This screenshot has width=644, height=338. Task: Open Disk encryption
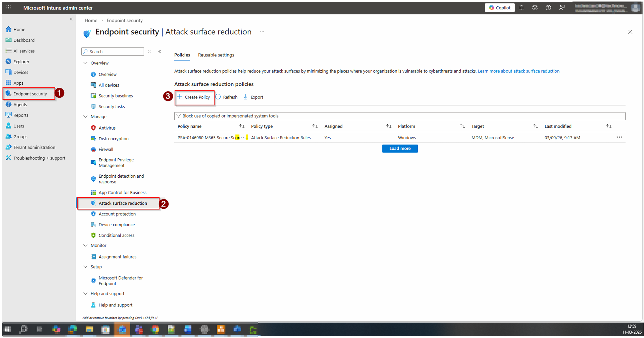[110, 138]
